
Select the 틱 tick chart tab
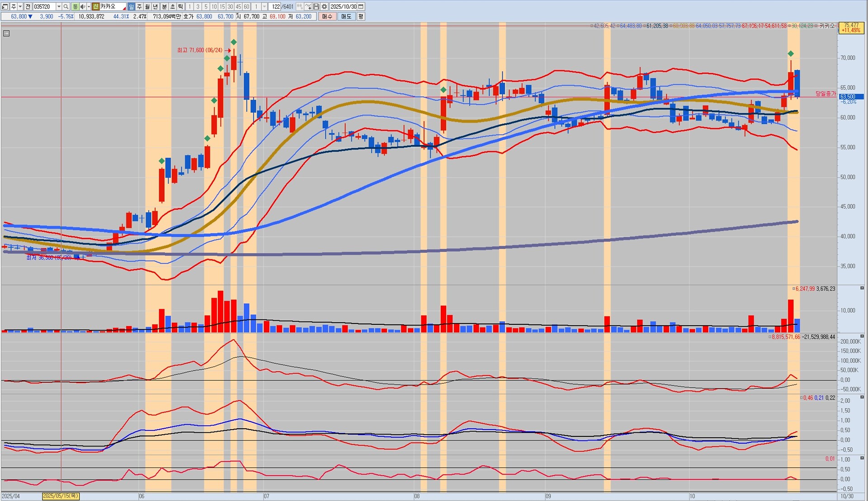pyautogui.click(x=180, y=6)
